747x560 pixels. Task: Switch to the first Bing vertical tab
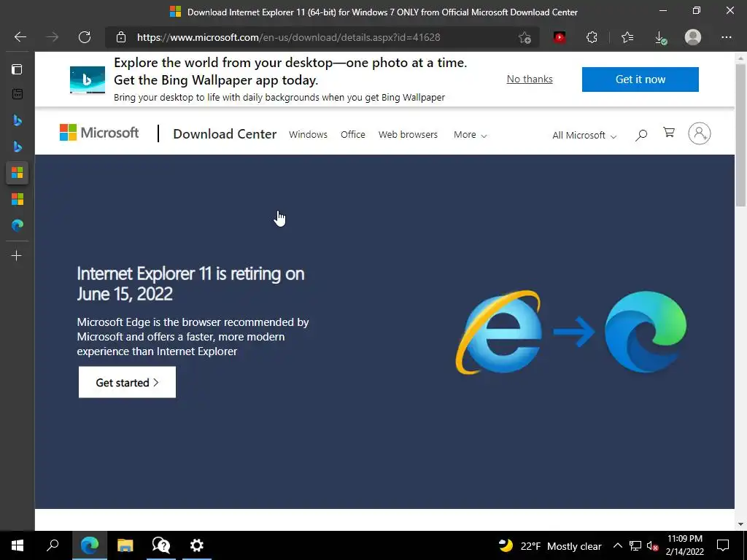pyautogui.click(x=18, y=120)
